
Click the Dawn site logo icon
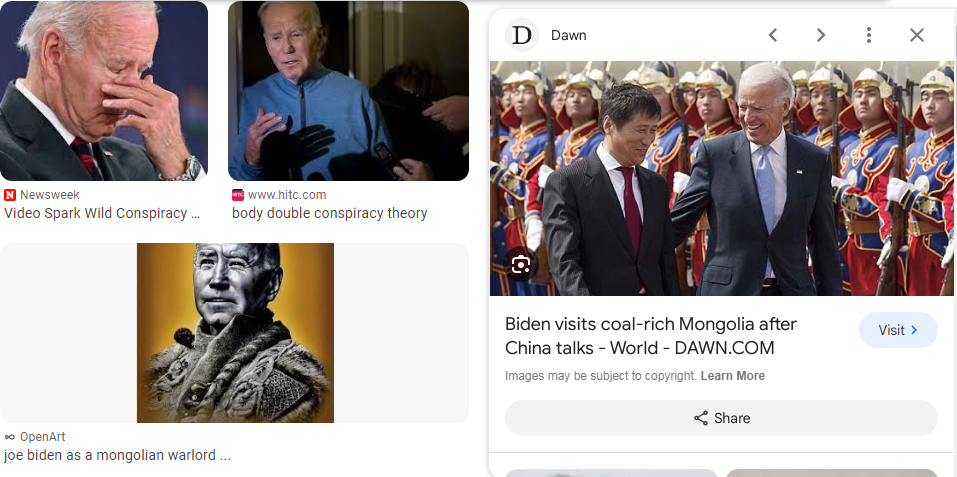(x=522, y=35)
